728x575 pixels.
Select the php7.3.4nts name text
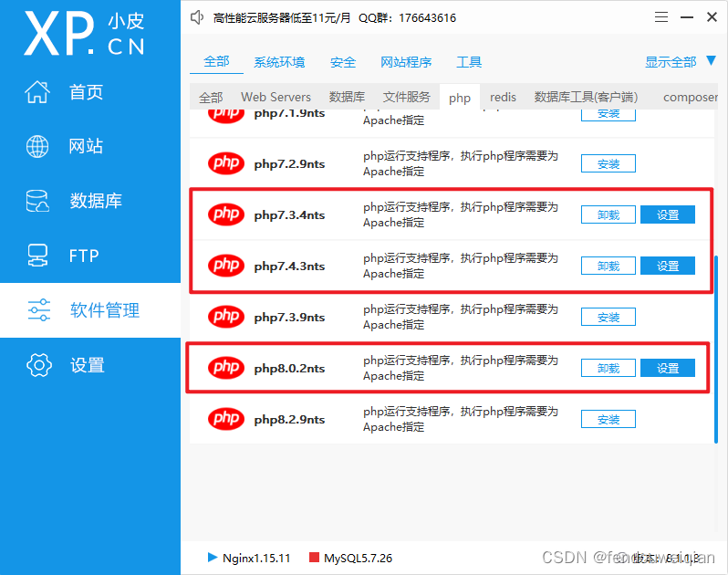[289, 215]
